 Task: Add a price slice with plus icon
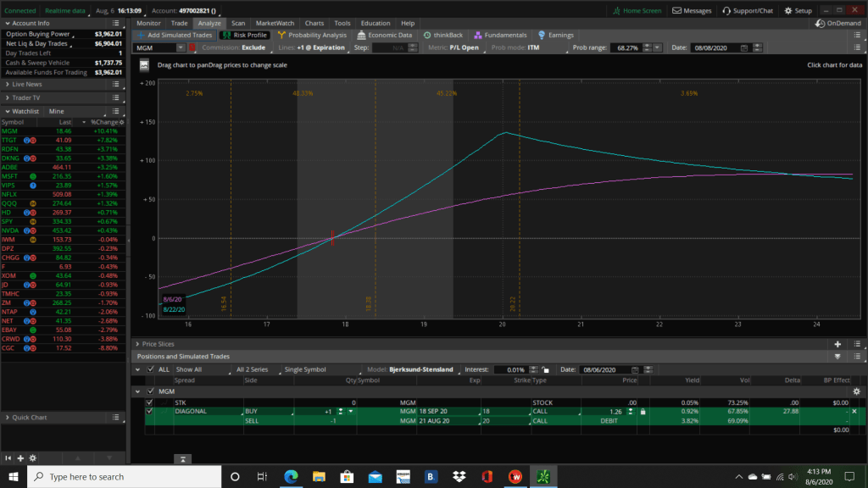point(838,344)
